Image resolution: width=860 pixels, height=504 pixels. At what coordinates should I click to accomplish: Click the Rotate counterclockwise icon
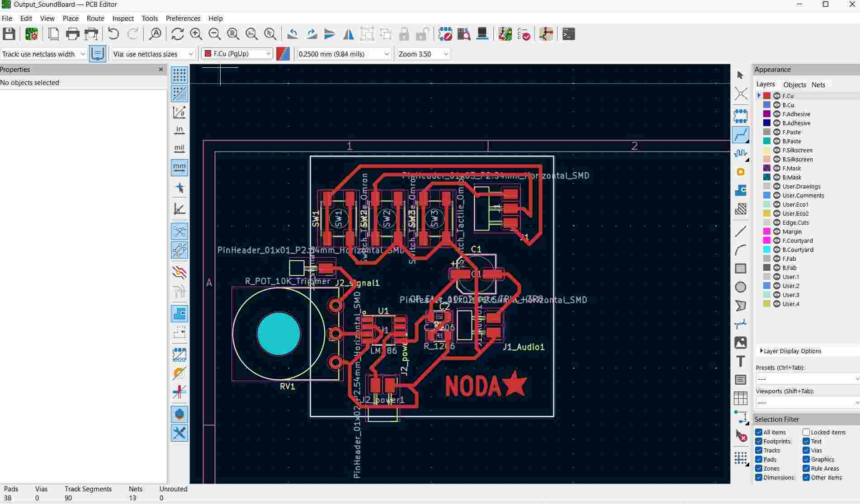coord(293,34)
